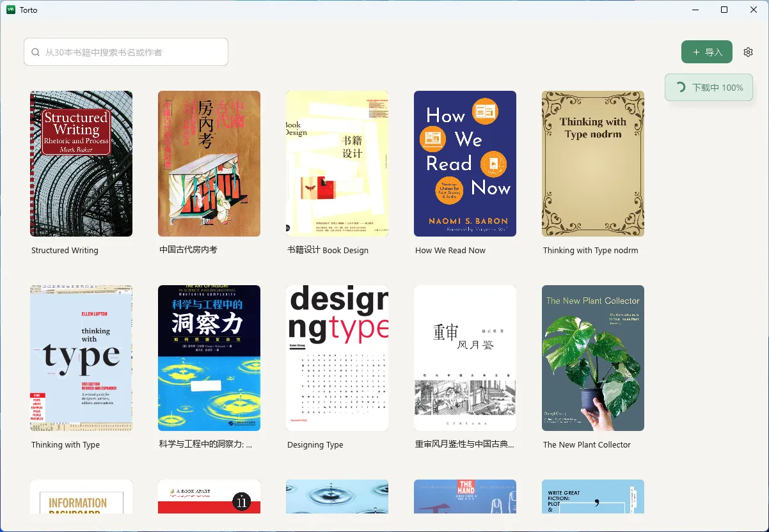Click the title text "中国古代房内考"
This screenshot has height=532, width=769.
pos(188,250)
